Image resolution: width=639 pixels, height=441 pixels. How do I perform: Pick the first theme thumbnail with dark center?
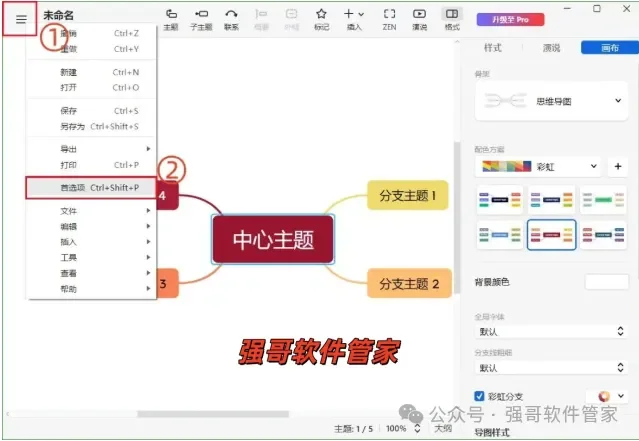coord(500,200)
